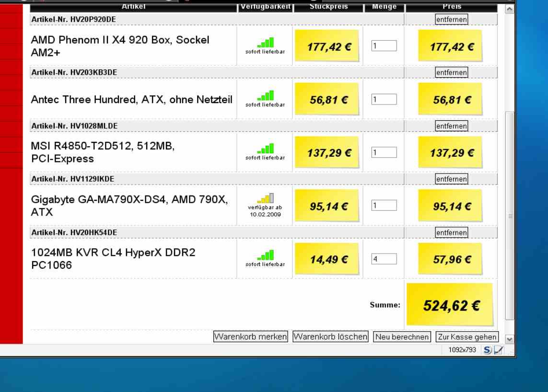548x392 pixels.
Task: Remove the 1024MB KVR HyperX DDR2 item
Action: click(x=451, y=233)
